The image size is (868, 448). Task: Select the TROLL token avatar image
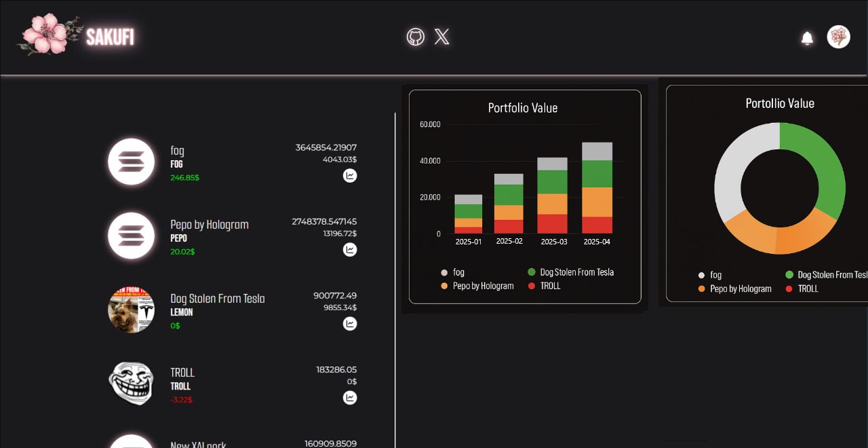[132, 384]
